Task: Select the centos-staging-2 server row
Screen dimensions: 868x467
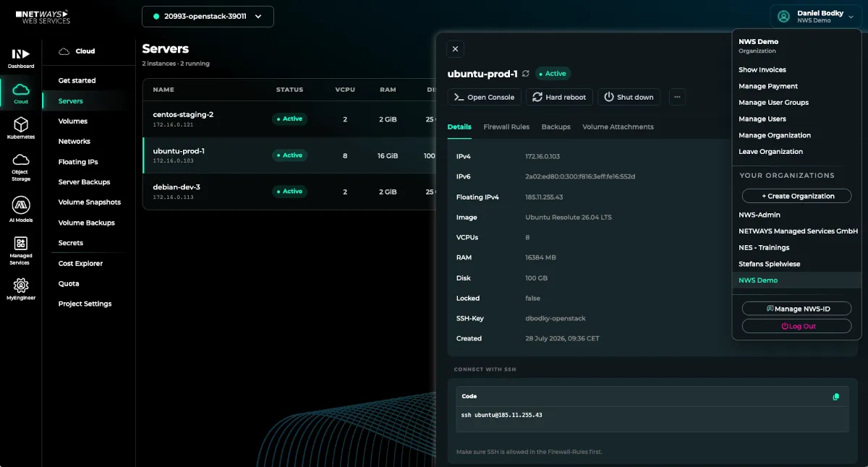Action: [289, 119]
